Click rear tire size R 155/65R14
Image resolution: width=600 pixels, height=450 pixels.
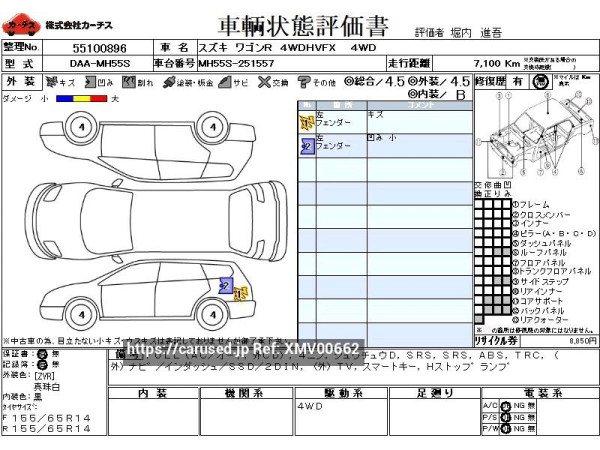(47, 429)
